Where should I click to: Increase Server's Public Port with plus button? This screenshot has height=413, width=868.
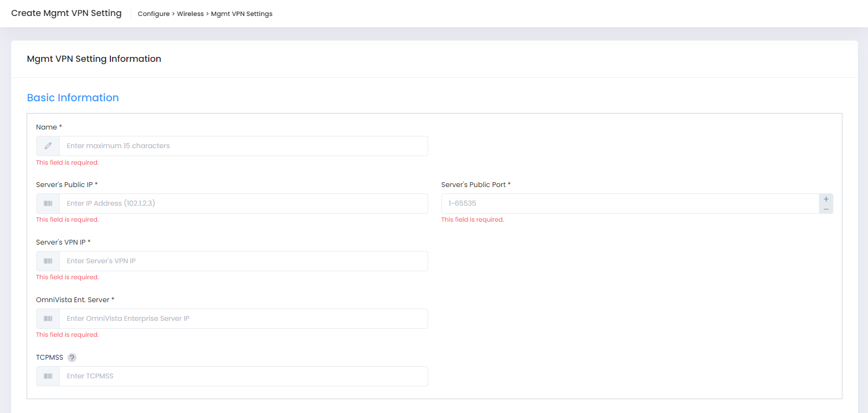click(x=826, y=199)
